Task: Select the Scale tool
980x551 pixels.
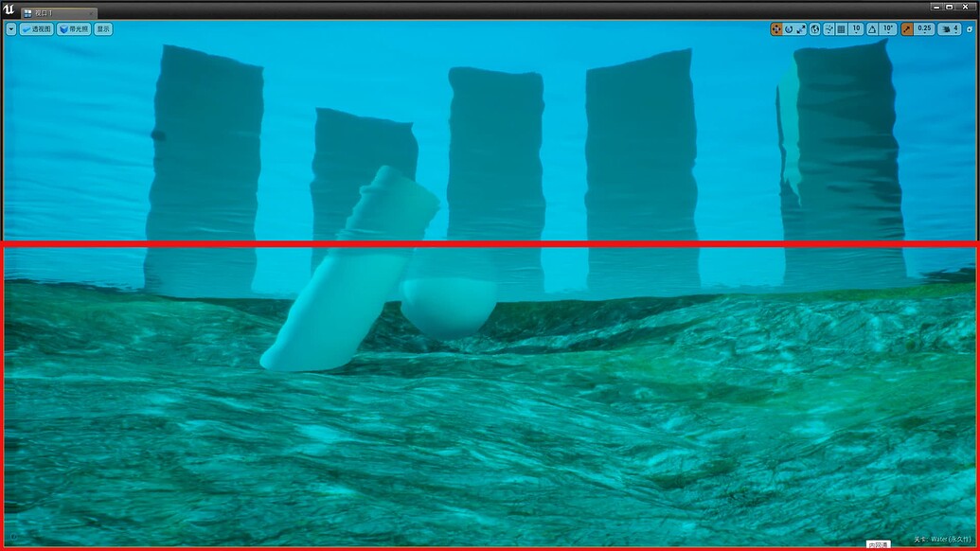Action: pos(800,28)
